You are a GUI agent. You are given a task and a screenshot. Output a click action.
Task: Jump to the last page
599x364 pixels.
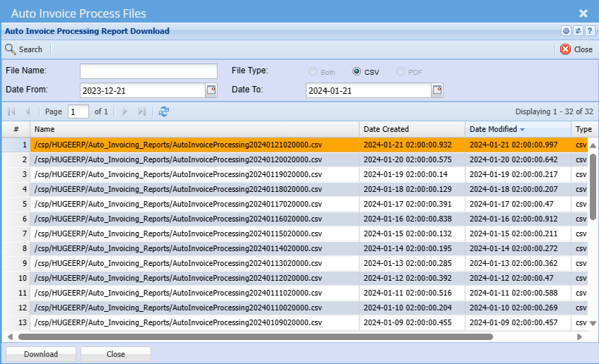click(x=142, y=111)
